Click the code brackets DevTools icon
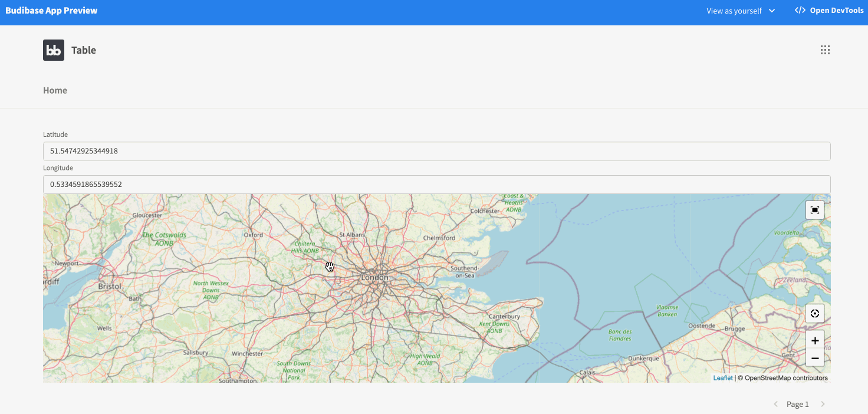The image size is (868, 414). coord(800,11)
